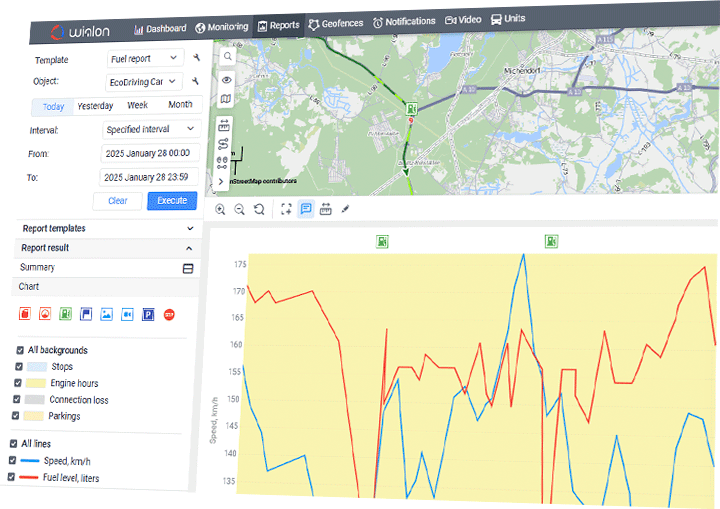This screenshot has height=509, width=720.
Task: Disable the Connection loss background checkbox
Action: pos(17,399)
